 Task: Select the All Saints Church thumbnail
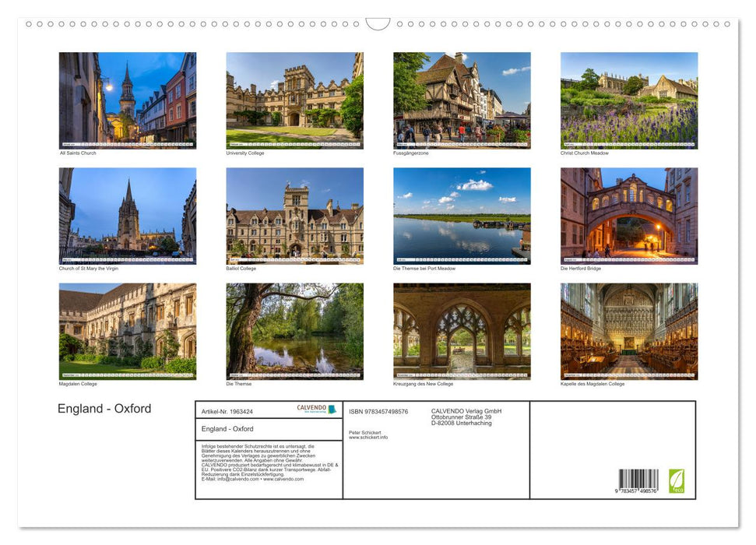[128, 100]
